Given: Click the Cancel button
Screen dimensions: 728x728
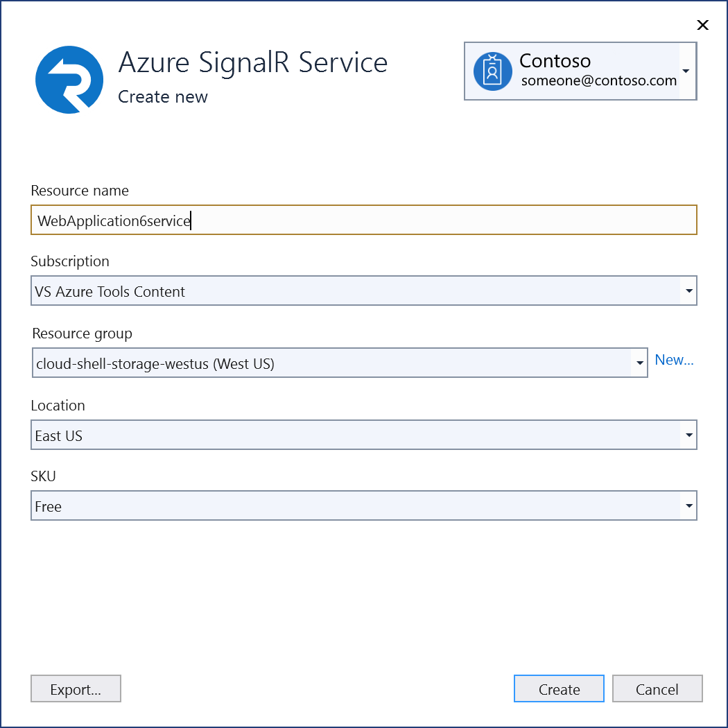Looking at the screenshot, I should pos(657,688).
